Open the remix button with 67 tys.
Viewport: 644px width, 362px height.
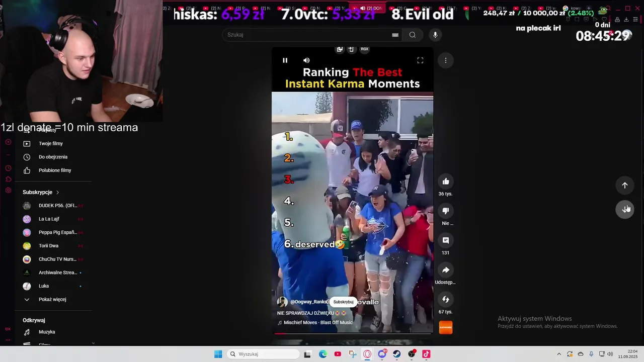pyautogui.click(x=446, y=300)
